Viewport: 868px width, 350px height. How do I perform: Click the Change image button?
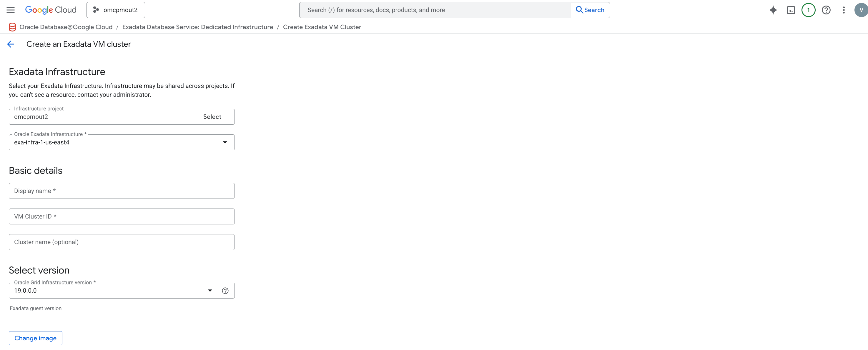35,338
